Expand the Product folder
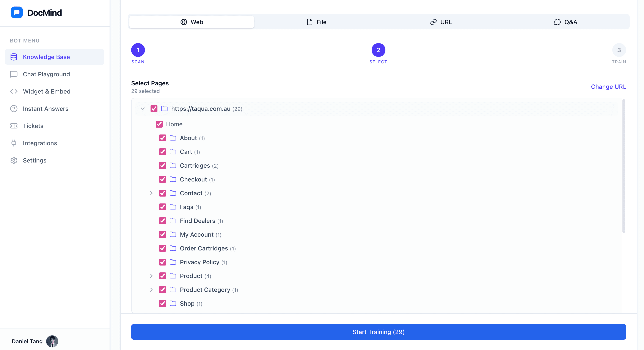 (x=151, y=276)
